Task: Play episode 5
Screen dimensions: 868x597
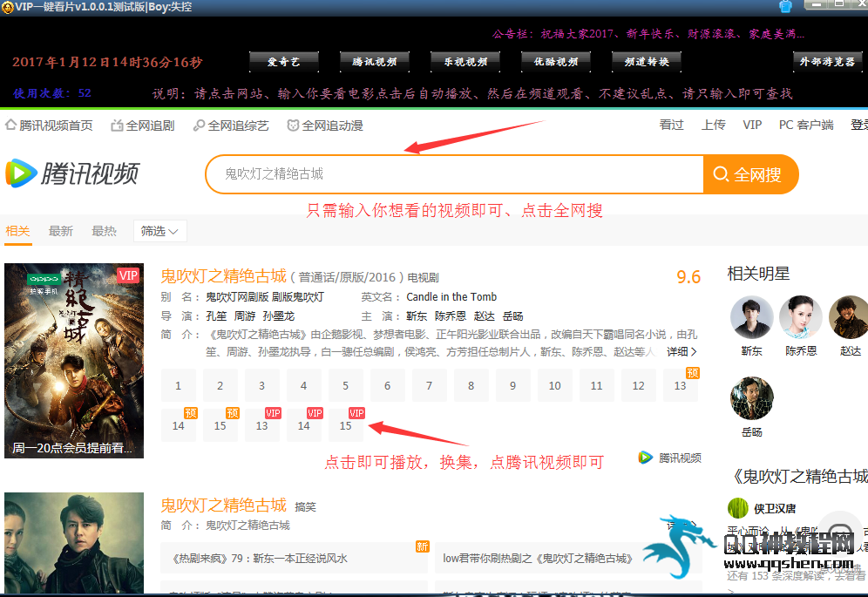Action: click(345, 385)
